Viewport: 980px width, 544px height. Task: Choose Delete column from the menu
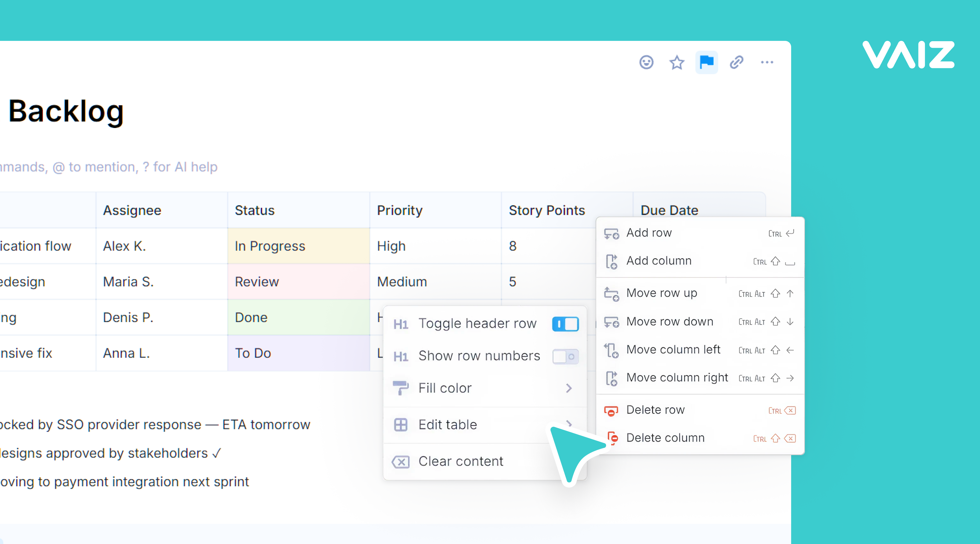click(665, 438)
